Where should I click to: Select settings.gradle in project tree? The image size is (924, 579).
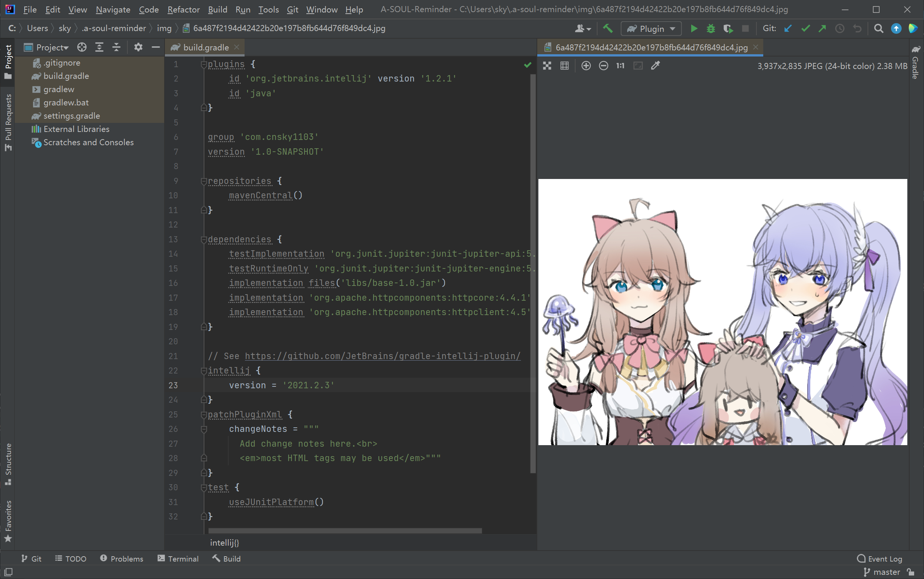[x=72, y=116]
